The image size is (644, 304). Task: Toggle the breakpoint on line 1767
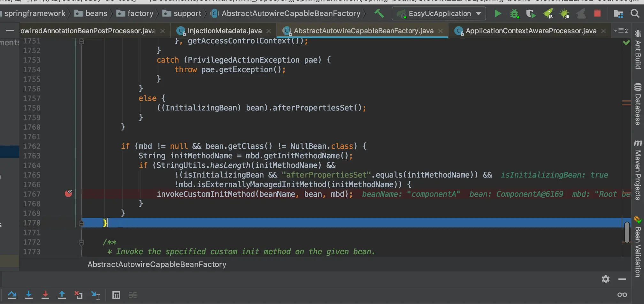pyautogui.click(x=68, y=193)
